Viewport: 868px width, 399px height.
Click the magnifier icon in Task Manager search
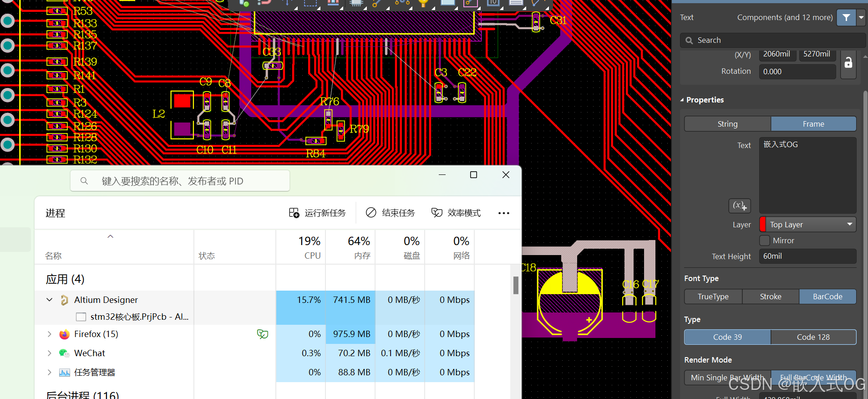click(x=84, y=181)
